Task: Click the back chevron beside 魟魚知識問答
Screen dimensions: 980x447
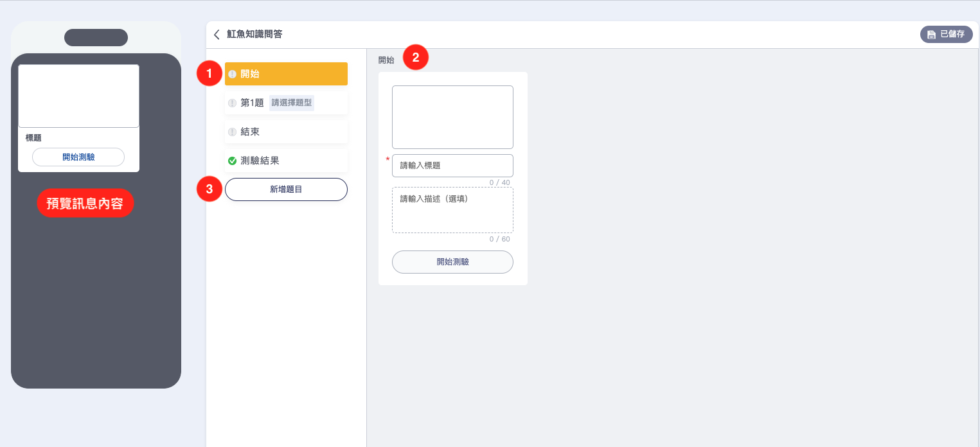Action: [x=217, y=35]
